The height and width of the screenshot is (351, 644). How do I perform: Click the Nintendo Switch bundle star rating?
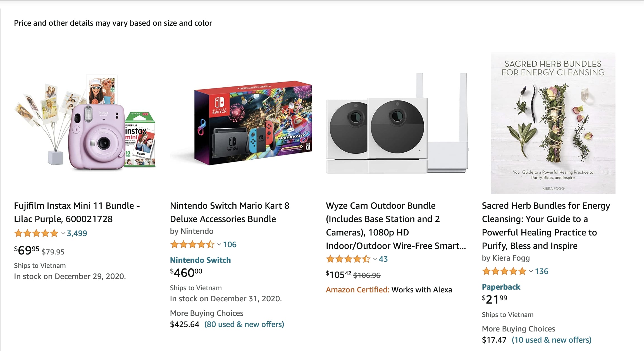click(192, 245)
